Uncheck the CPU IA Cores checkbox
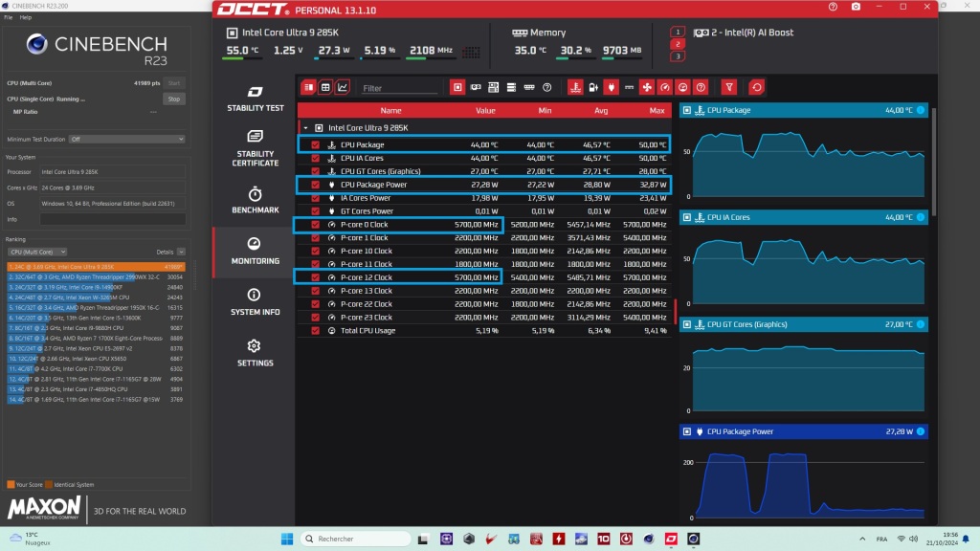This screenshot has height=551, width=980. tap(315, 158)
